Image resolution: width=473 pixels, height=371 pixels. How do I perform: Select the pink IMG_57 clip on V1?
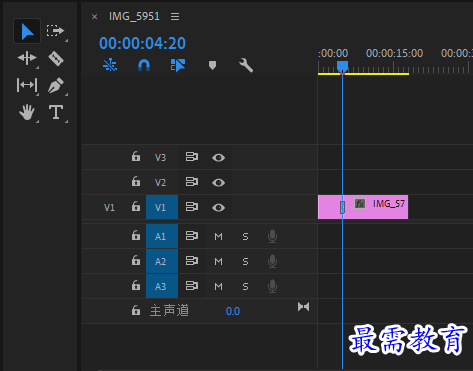363,207
